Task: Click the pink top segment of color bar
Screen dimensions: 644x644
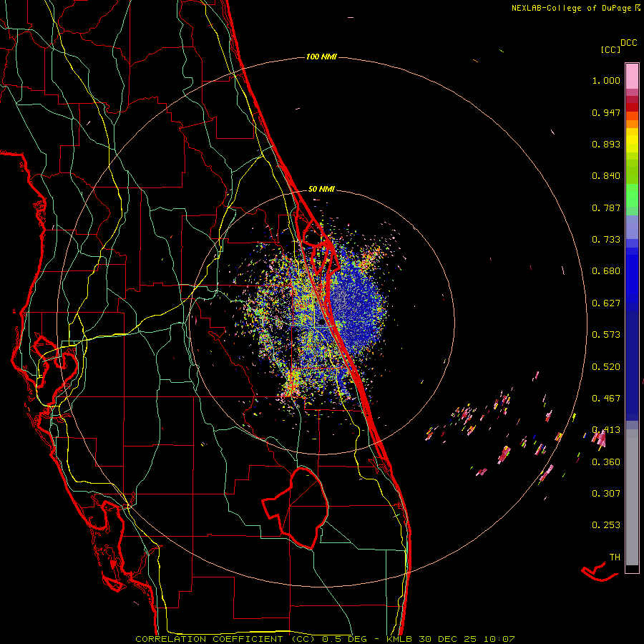Action: click(x=632, y=76)
